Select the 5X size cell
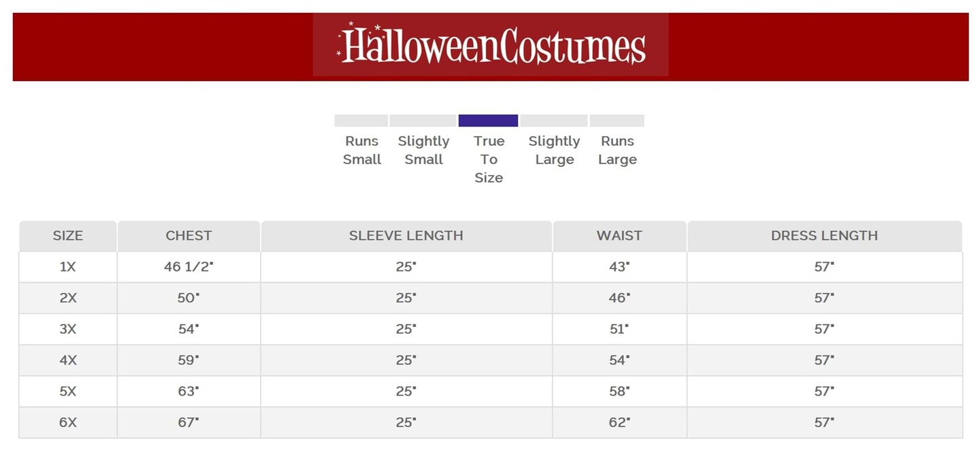The image size is (980, 457). pos(68,391)
